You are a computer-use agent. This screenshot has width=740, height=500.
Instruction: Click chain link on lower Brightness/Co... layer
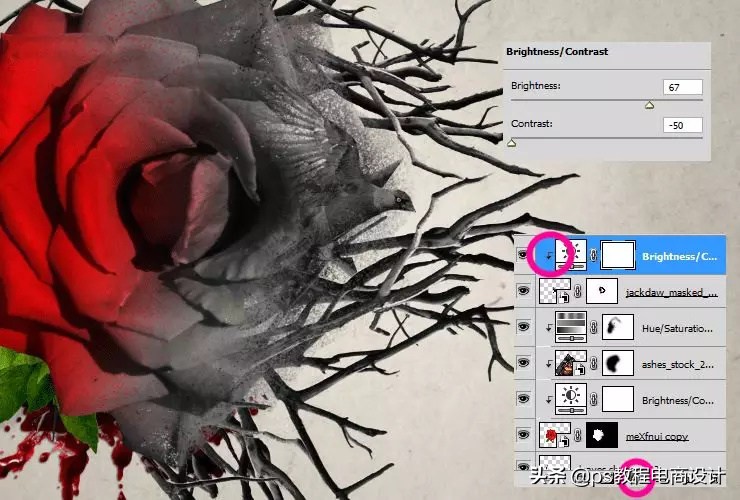[594, 399]
